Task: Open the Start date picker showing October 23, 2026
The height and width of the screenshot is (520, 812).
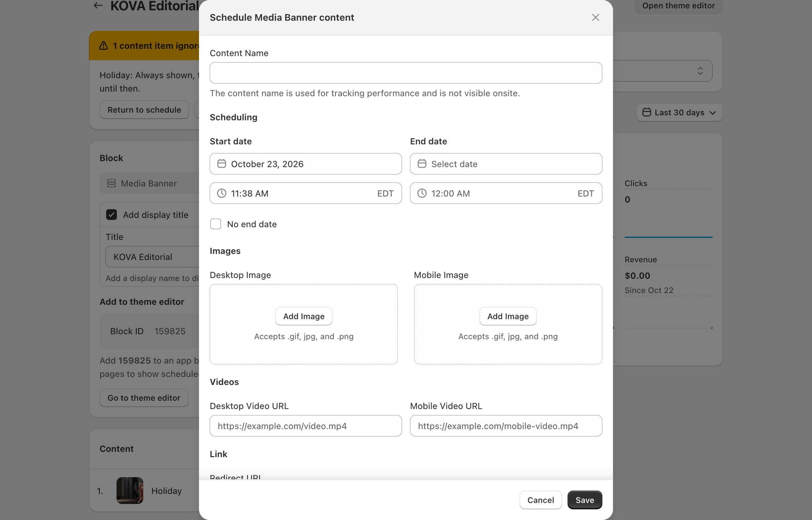Action: [x=306, y=164]
